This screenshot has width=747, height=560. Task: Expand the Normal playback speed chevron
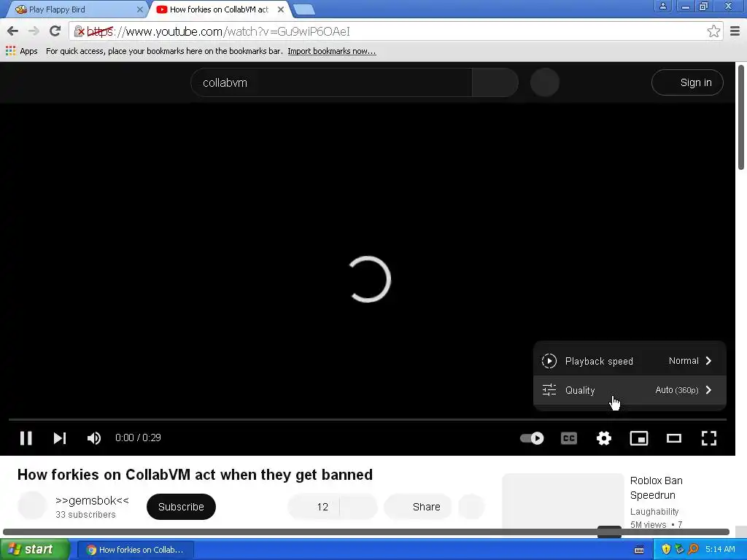[708, 361]
